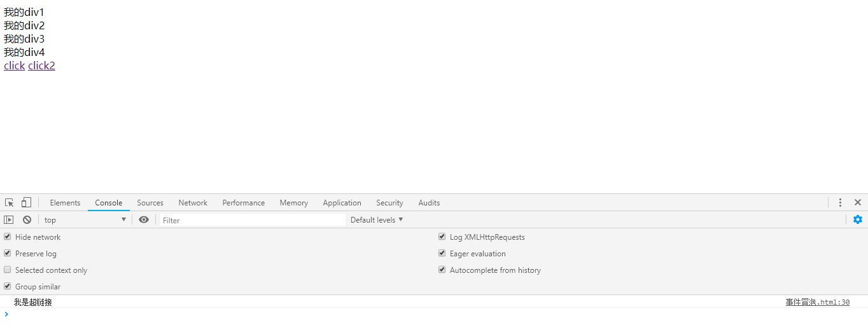The image size is (868, 332).
Task: Go to the Memory tab
Action: click(x=293, y=202)
